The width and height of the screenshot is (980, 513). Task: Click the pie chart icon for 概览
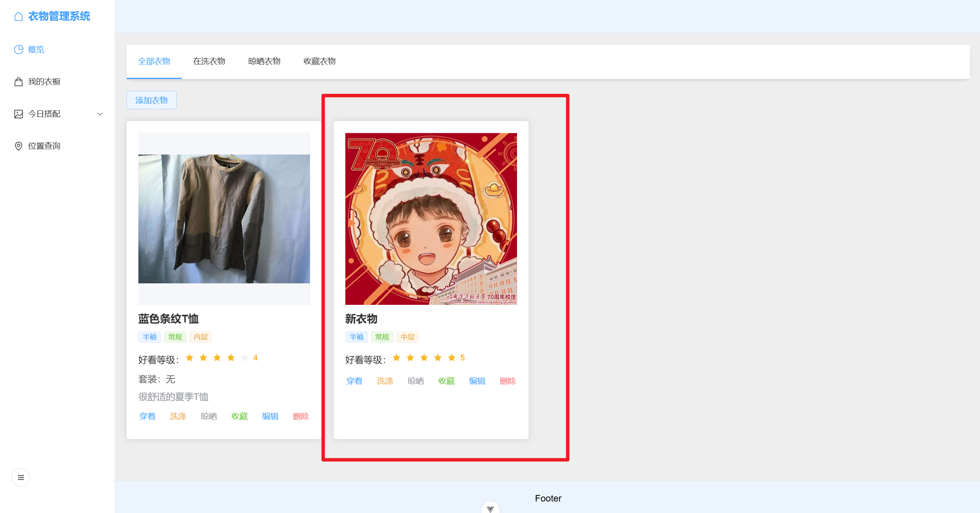point(18,49)
